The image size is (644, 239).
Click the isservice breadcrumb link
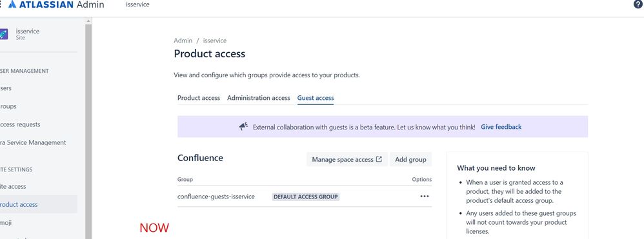(x=215, y=41)
